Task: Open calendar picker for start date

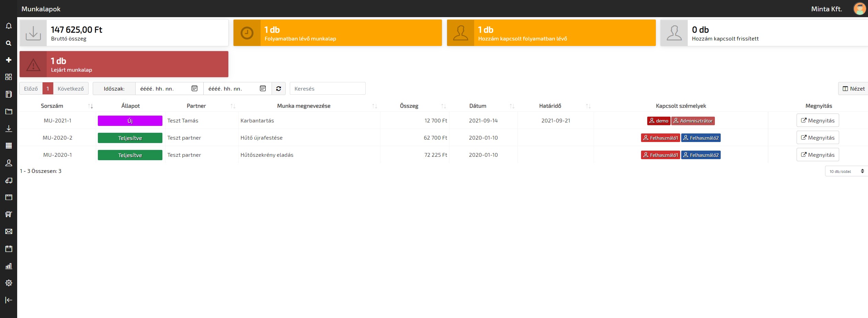Action: (194, 89)
